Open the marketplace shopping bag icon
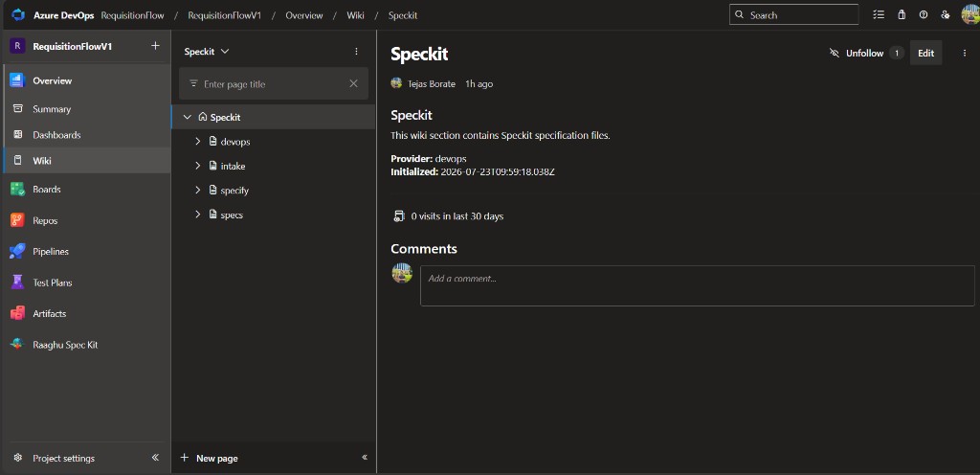This screenshot has width=980, height=475. tap(902, 15)
